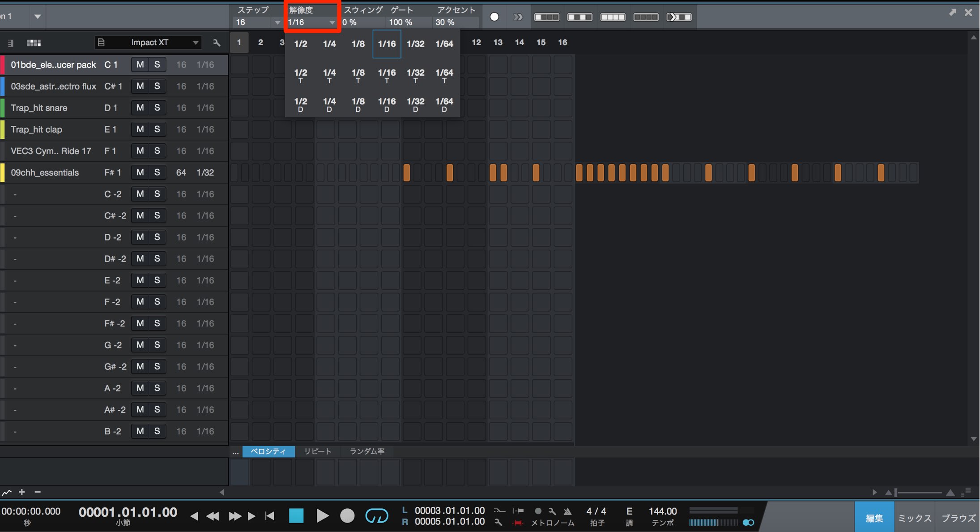Solo the 09chh_essentials lane
The width and height of the screenshot is (980, 532).
[157, 172]
